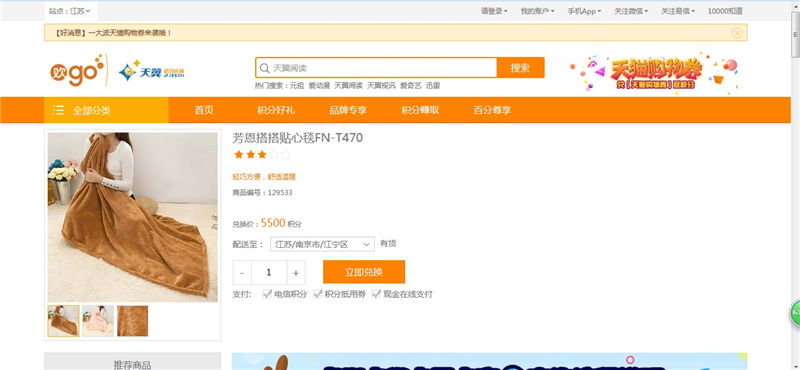This screenshot has width=800, height=370.
Task: Click the 好消息 天猫购物券 announcement text
Action: [113, 33]
